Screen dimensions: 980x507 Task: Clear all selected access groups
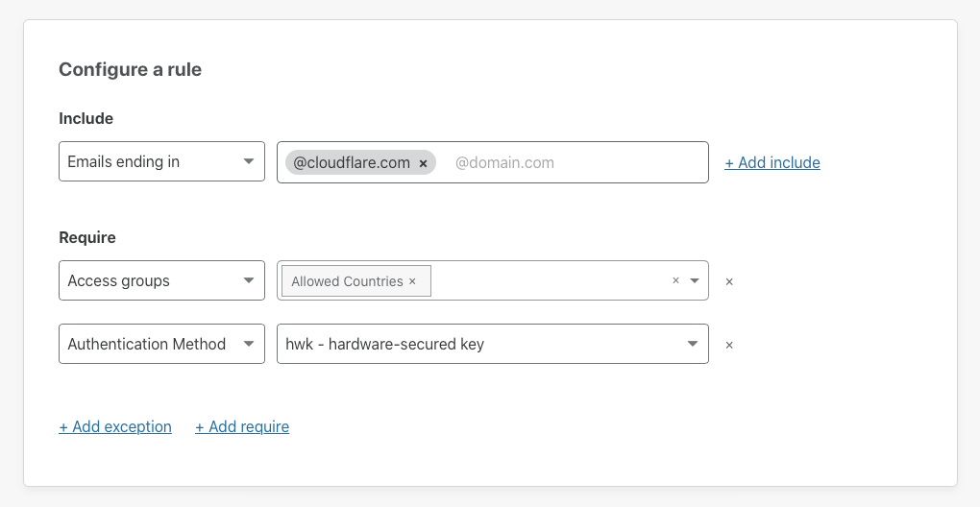675,281
